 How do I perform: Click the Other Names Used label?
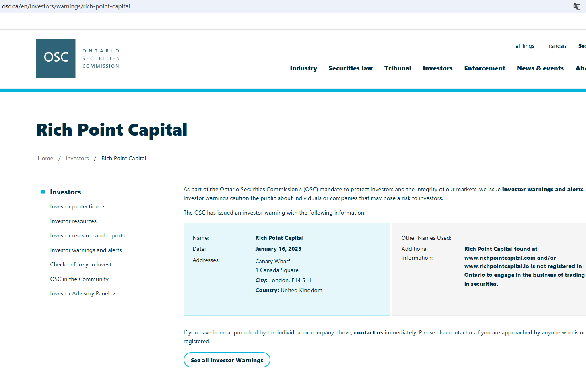click(426, 238)
